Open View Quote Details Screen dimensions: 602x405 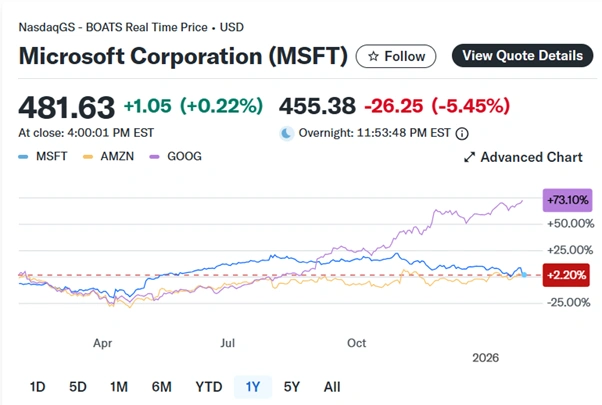522,56
